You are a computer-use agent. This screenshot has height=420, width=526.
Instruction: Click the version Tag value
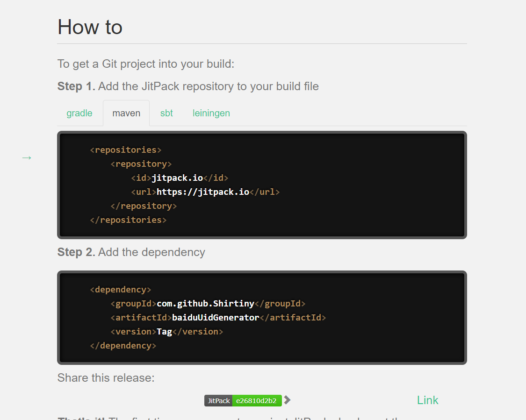pos(165,332)
